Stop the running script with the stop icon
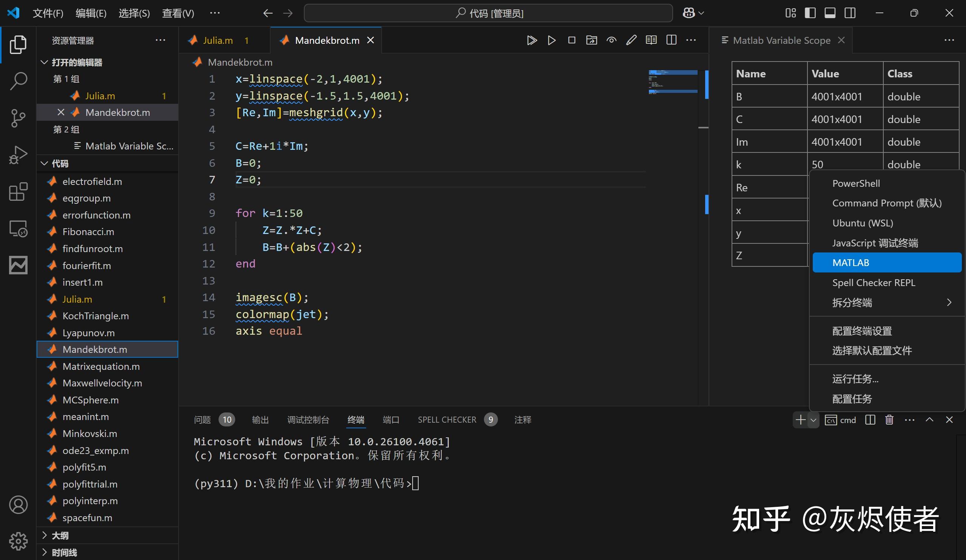Viewport: 966px width, 560px height. (572, 40)
